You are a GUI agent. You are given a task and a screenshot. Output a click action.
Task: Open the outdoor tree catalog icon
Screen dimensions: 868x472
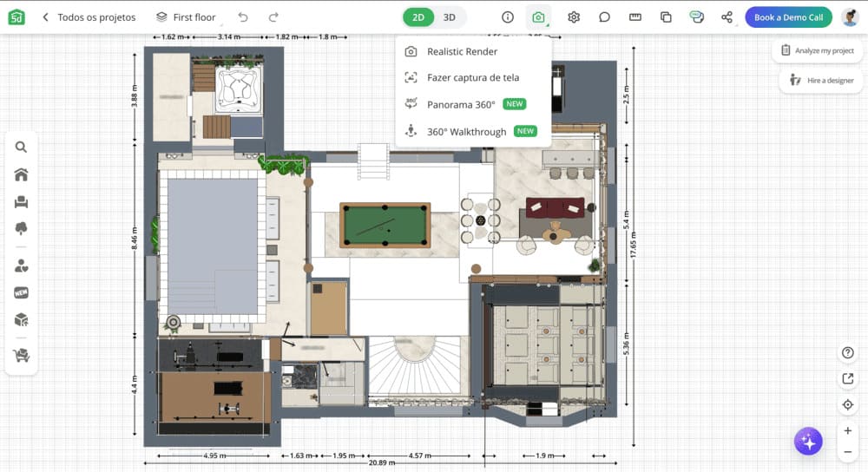point(21,229)
